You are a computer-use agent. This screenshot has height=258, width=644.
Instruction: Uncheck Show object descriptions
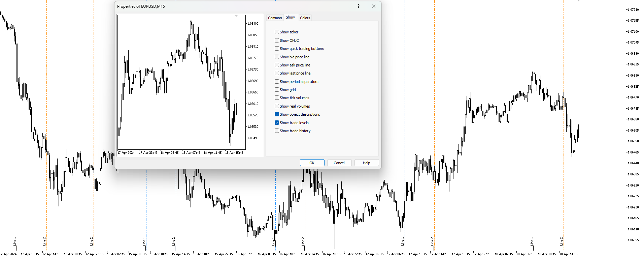point(277,114)
